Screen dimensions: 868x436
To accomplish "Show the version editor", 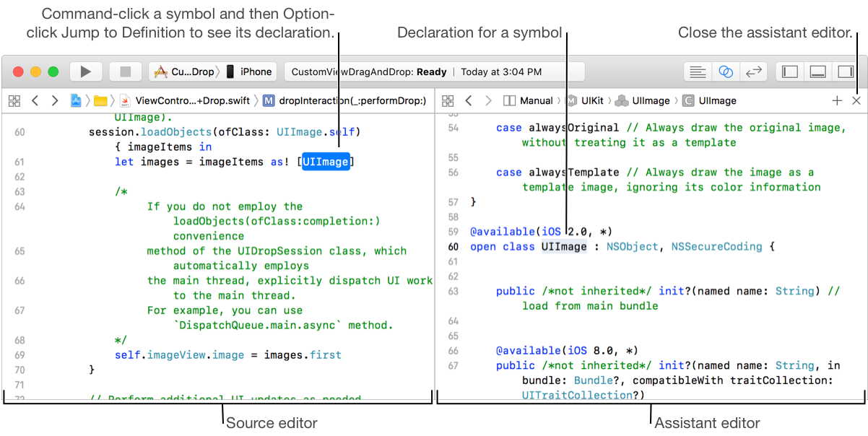I will click(x=755, y=71).
